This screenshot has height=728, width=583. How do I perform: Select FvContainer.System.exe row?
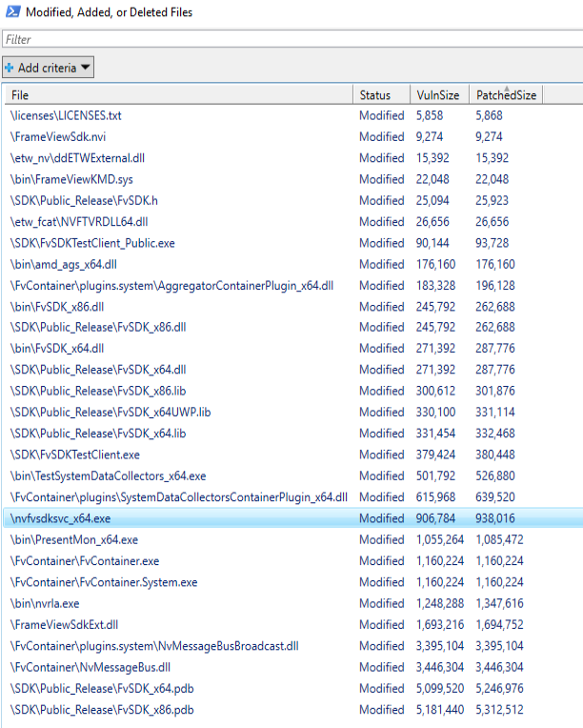293,582
